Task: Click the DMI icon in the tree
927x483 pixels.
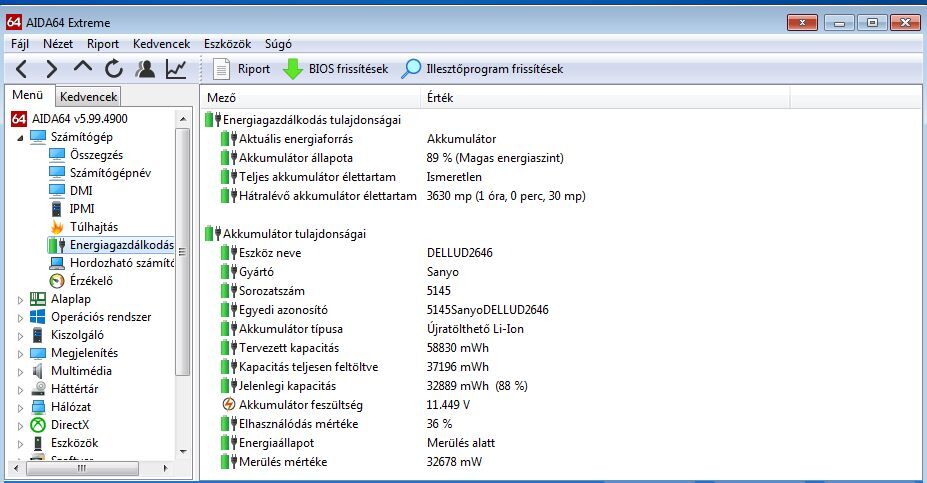Action: pyautogui.click(x=57, y=190)
